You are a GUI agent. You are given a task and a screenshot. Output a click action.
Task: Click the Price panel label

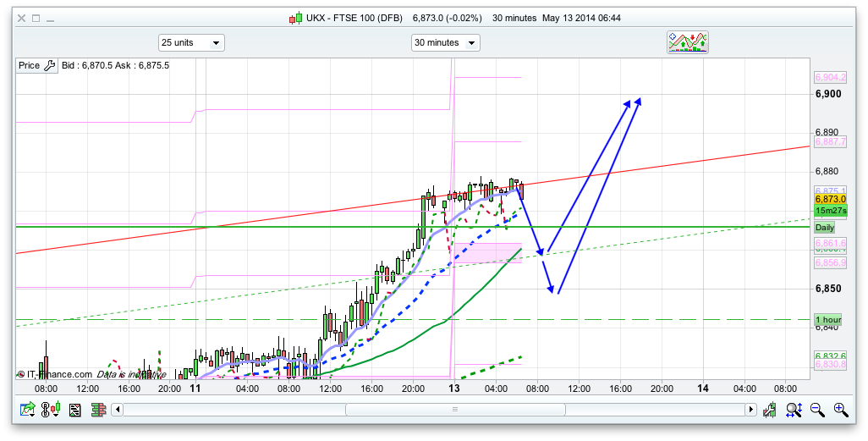tap(29, 65)
